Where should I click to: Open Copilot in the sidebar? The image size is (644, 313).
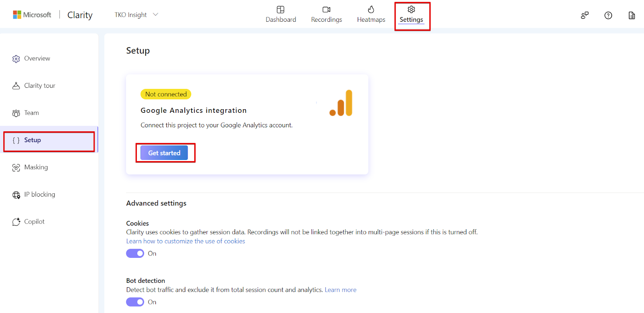point(34,222)
